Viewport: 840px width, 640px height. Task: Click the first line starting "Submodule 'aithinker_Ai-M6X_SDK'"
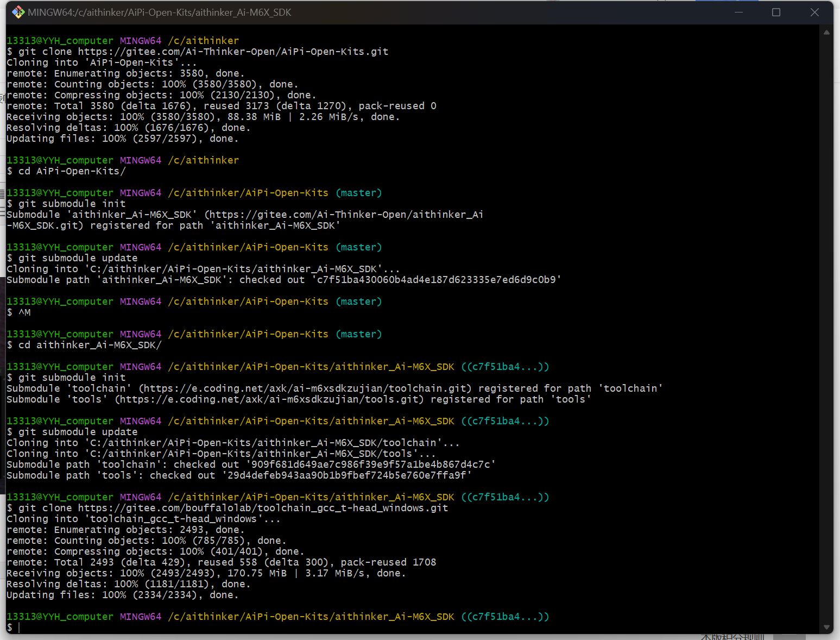pos(245,215)
